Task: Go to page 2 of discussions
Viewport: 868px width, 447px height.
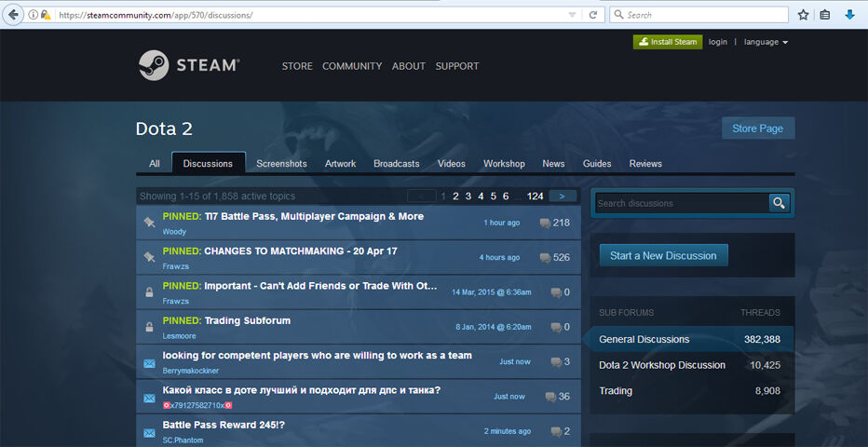Action: click(x=455, y=196)
